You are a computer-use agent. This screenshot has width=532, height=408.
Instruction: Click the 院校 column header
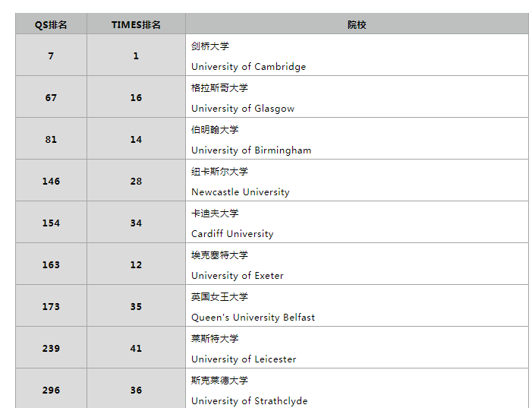357,24
